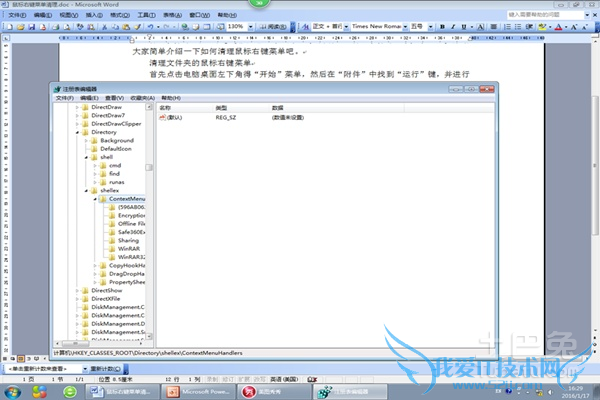600x400 pixels.
Task: Click the red font color A swatch
Action: click(x=559, y=27)
